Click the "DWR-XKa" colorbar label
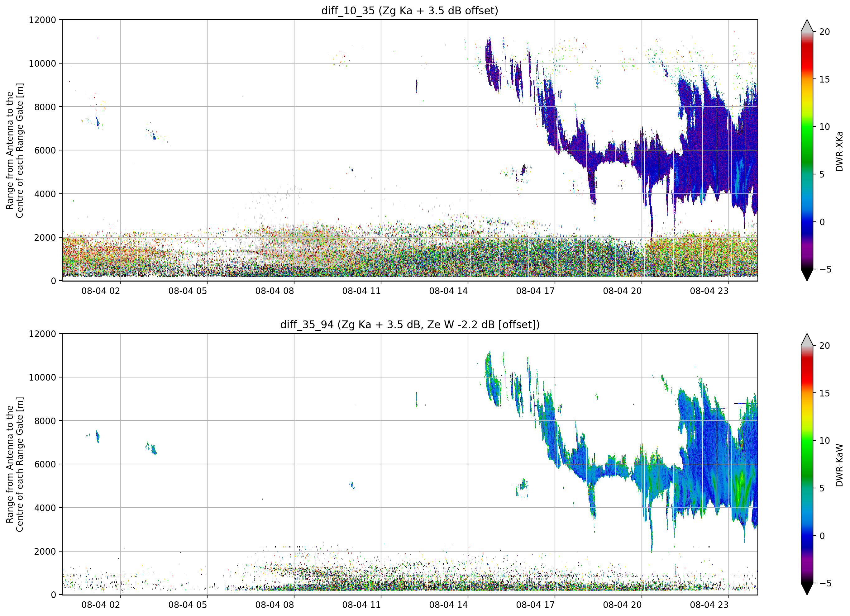Image resolution: width=850 pixels, height=616 pixels. pyautogui.click(x=839, y=151)
